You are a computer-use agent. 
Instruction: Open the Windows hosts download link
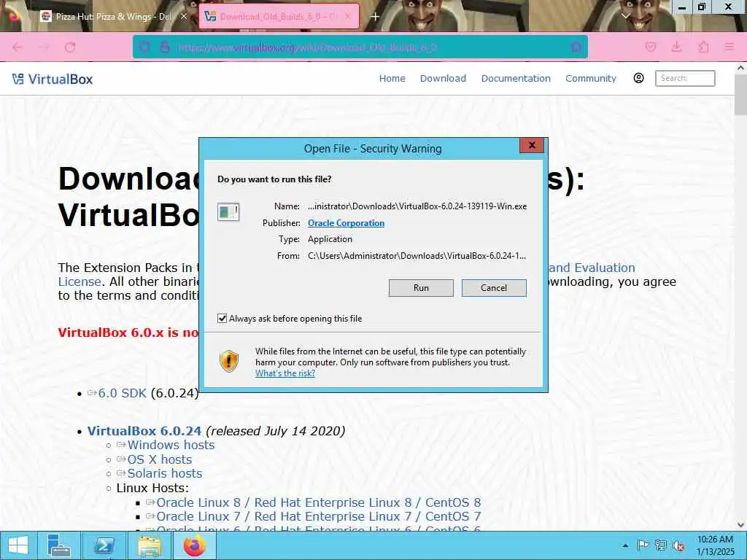(171, 445)
